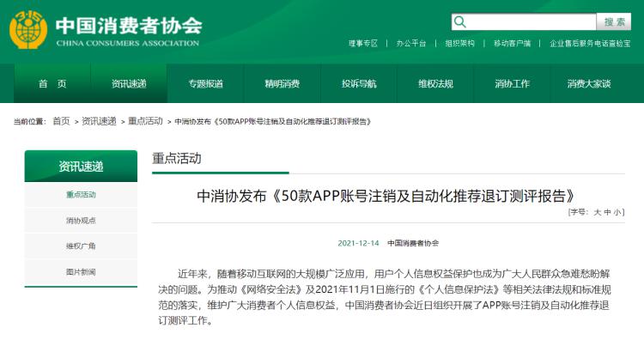Open the 移动客户端 link
The image size is (644, 340).
512,43
